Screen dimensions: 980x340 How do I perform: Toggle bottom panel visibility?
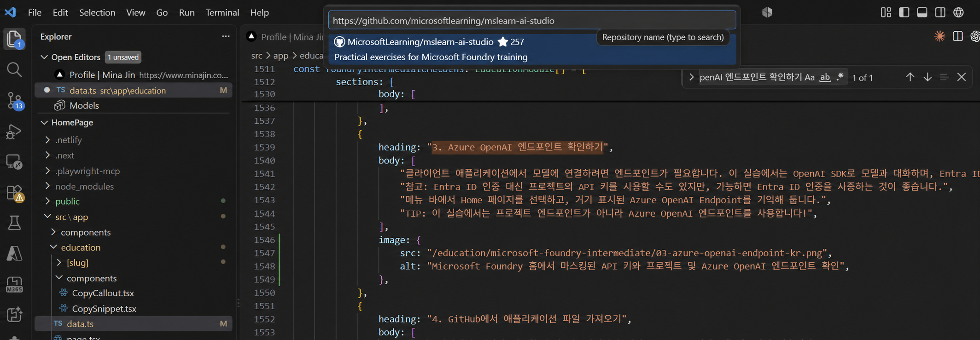coord(922,12)
